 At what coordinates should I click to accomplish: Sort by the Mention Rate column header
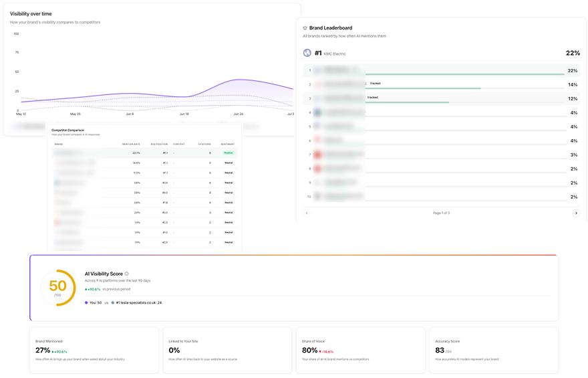click(x=131, y=144)
